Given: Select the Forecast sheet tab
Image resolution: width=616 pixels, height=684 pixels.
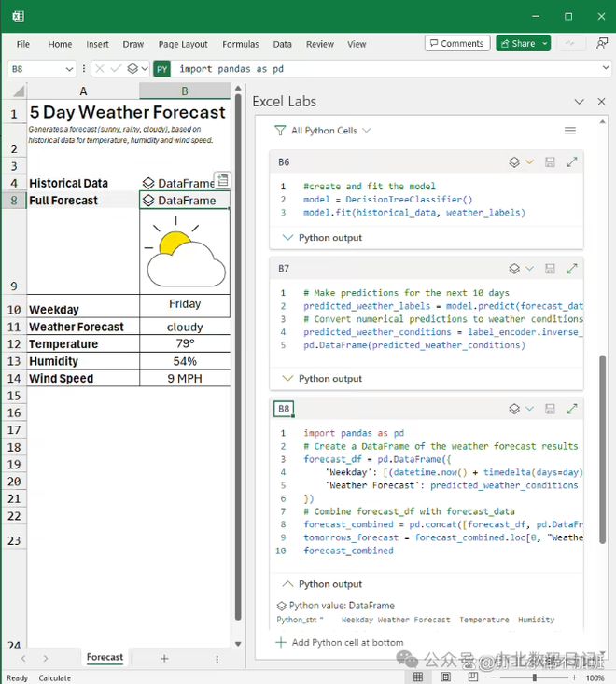Looking at the screenshot, I should 105,658.
